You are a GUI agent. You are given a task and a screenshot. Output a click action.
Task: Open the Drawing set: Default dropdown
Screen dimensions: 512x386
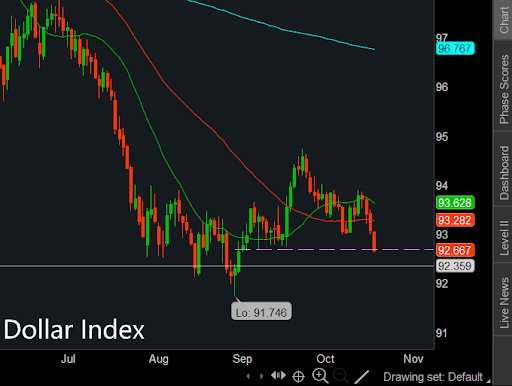(437, 377)
